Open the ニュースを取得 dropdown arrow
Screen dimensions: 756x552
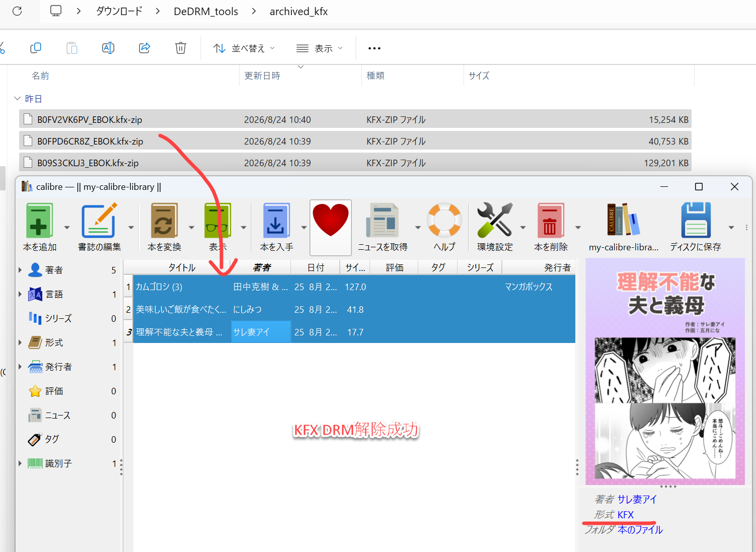(x=418, y=228)
